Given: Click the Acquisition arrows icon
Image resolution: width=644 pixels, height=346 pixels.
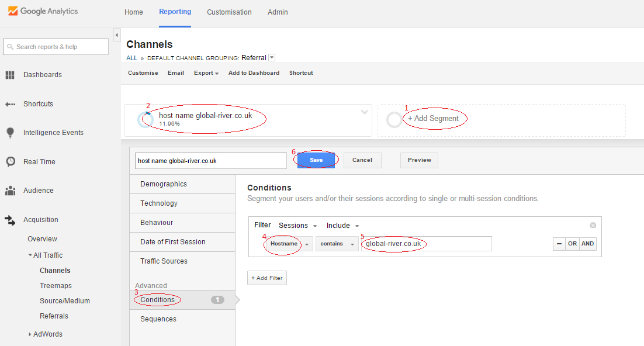Looking at the screenshot, I should click(11, 220).
